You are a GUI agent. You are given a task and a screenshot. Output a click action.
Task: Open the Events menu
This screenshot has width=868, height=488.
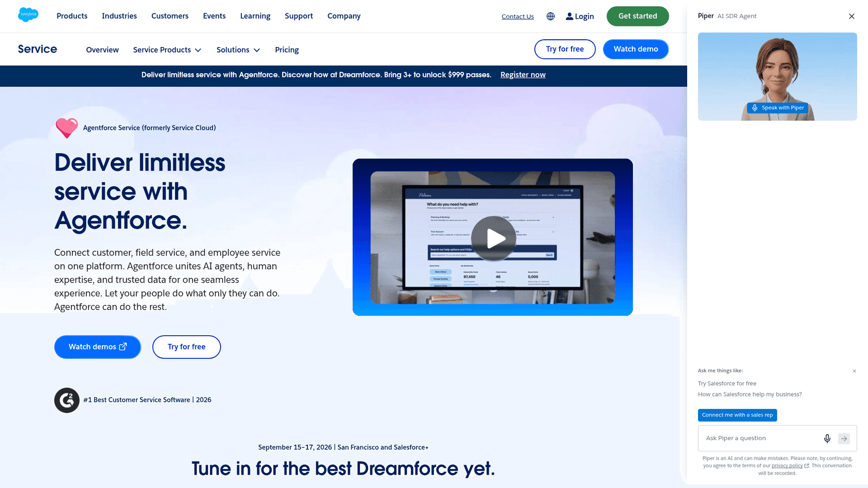[214, 16]
